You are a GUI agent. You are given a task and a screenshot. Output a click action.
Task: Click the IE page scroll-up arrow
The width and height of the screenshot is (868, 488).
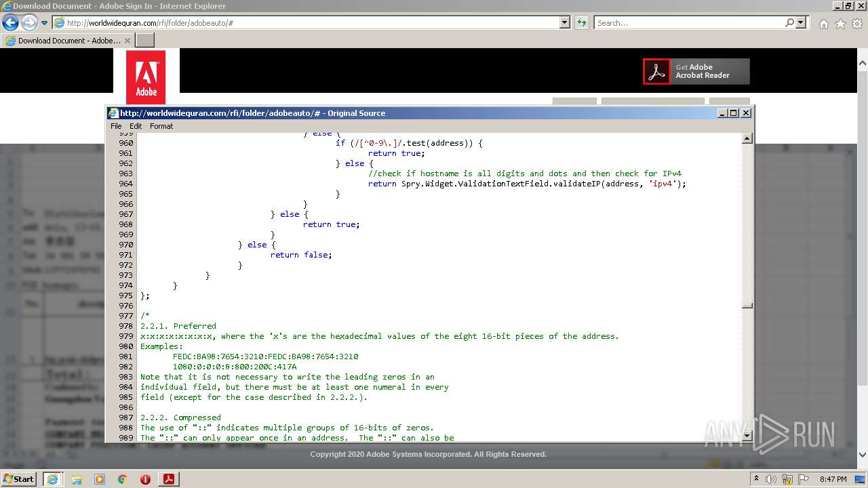pos(863,64)
